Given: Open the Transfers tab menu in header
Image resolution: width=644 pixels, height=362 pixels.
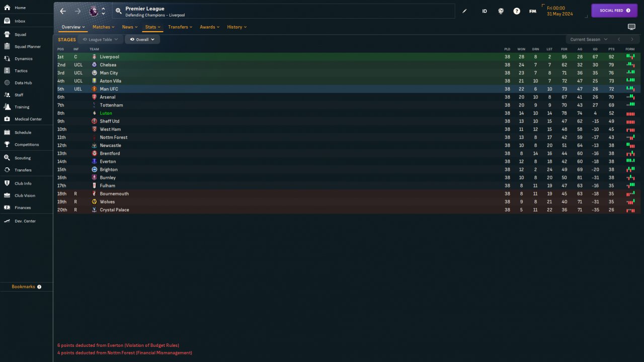Looking at the screenshot, I should tap(180, 27).
